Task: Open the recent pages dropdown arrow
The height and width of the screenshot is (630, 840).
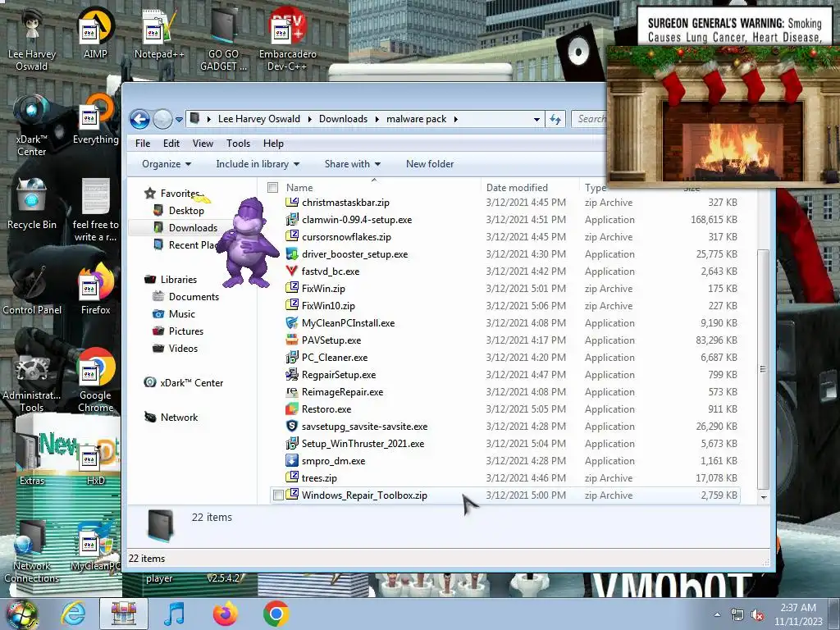Action: tap(179, 120)
